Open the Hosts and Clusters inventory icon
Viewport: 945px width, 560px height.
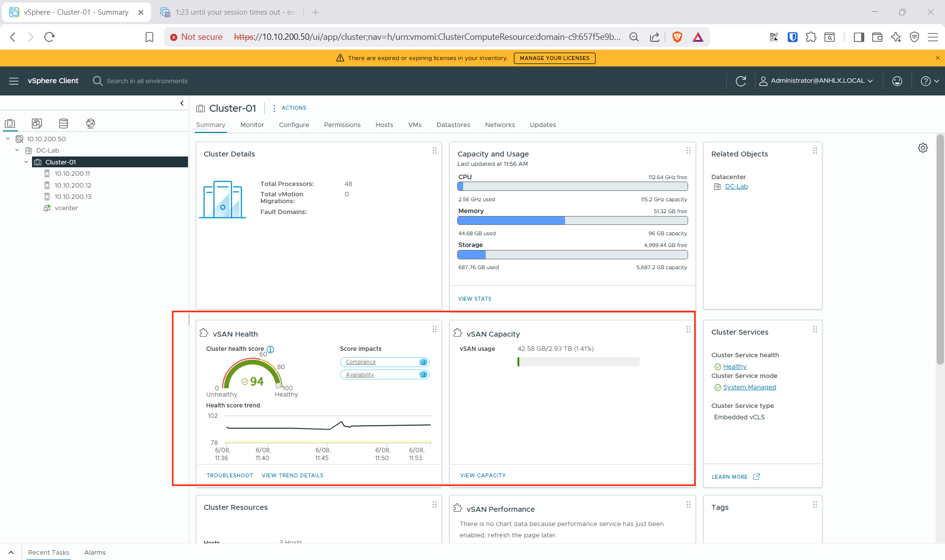point(10,124)
